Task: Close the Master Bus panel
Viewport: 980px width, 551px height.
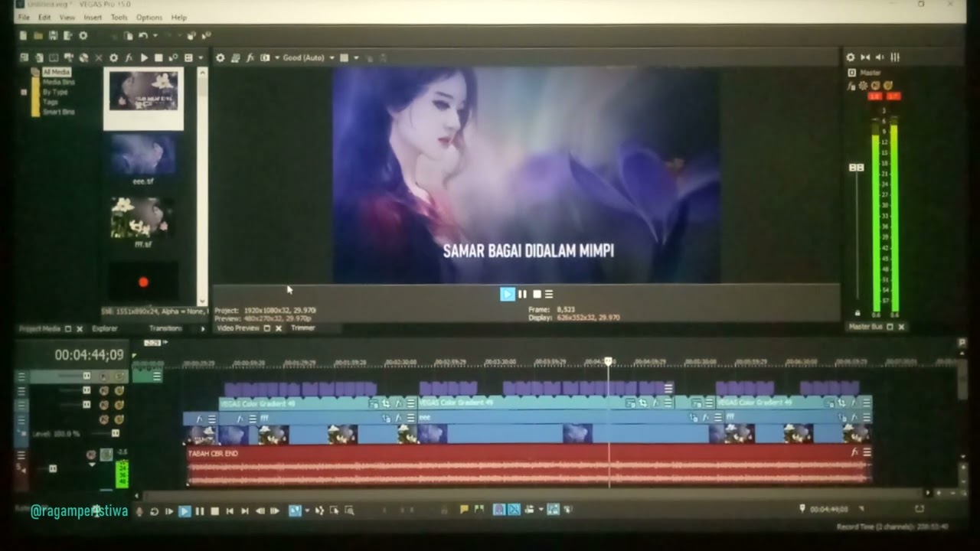Action: (901, 327)
